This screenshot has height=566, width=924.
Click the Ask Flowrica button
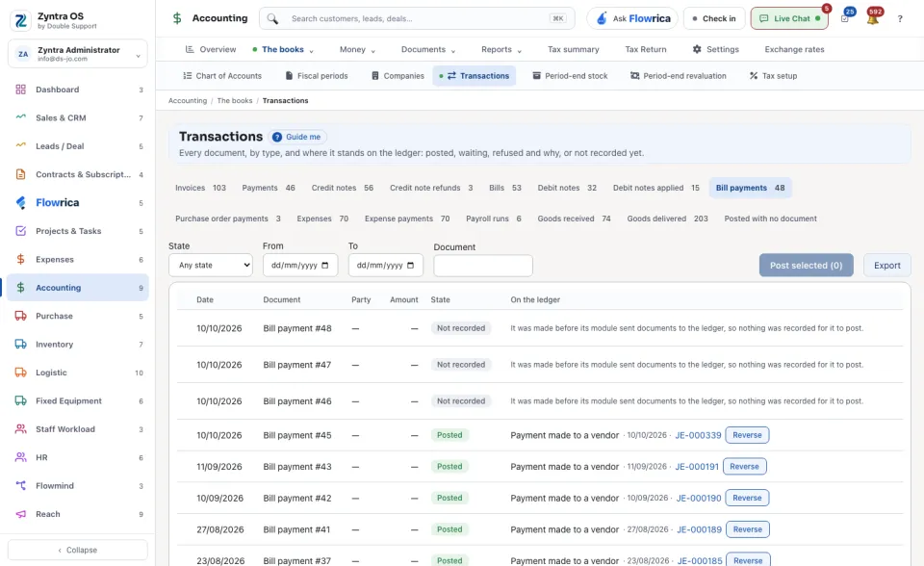click(632, 19)
